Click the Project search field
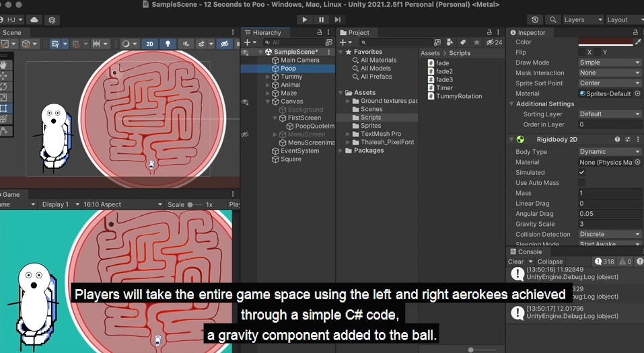This screenshot has width=644, height=353. [x=395, y=42]
